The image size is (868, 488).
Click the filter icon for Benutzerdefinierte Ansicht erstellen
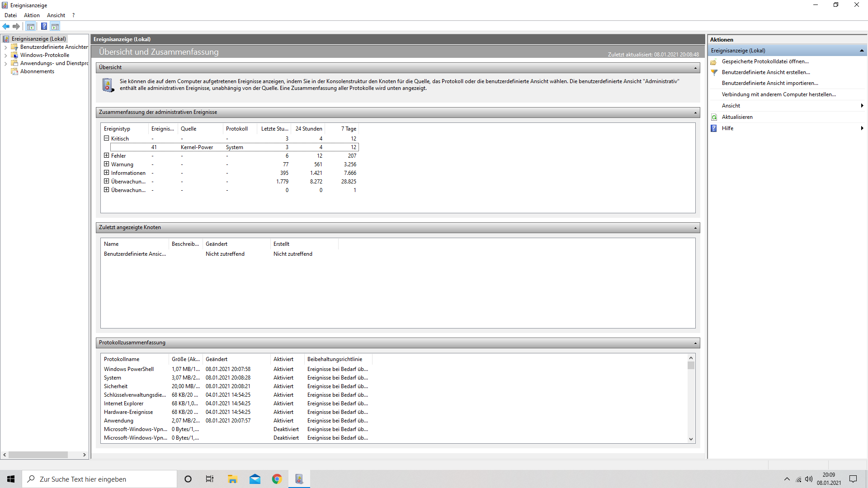[x=714, y=72]
